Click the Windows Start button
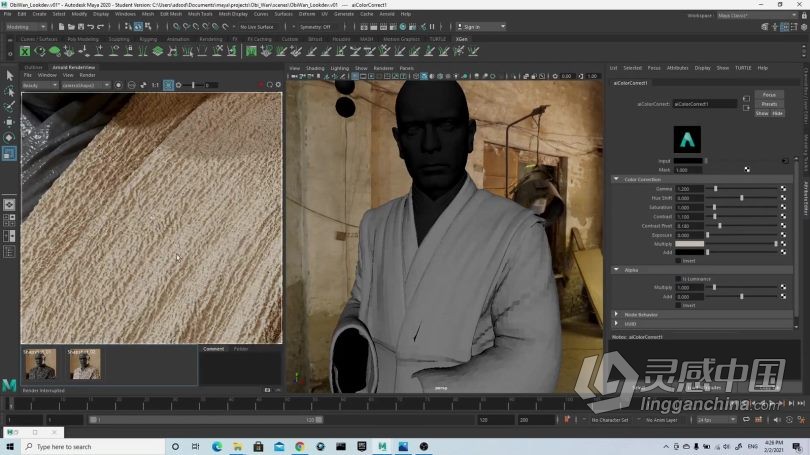 point(10,447)
